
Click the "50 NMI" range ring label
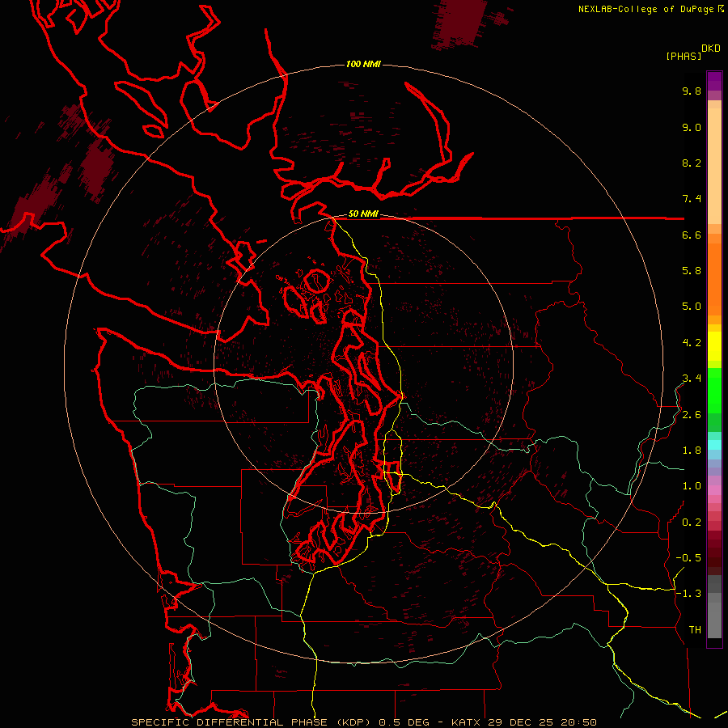(x=363, y=214)
